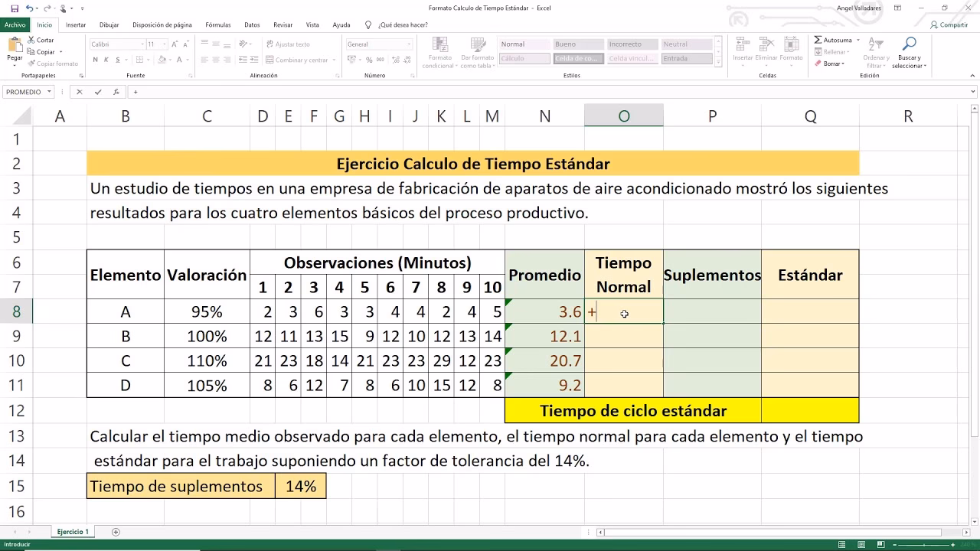
Task: Open the font size dropdown
Action: tap(165, 44)
